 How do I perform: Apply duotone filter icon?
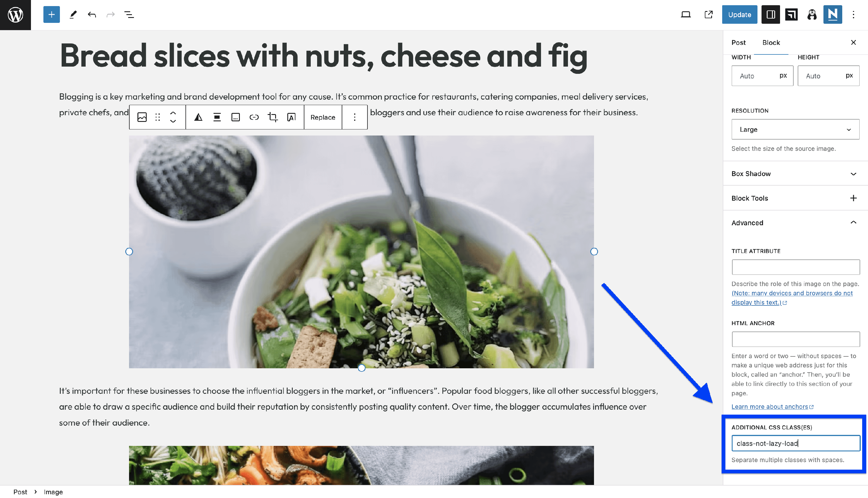tap(198, 117)
